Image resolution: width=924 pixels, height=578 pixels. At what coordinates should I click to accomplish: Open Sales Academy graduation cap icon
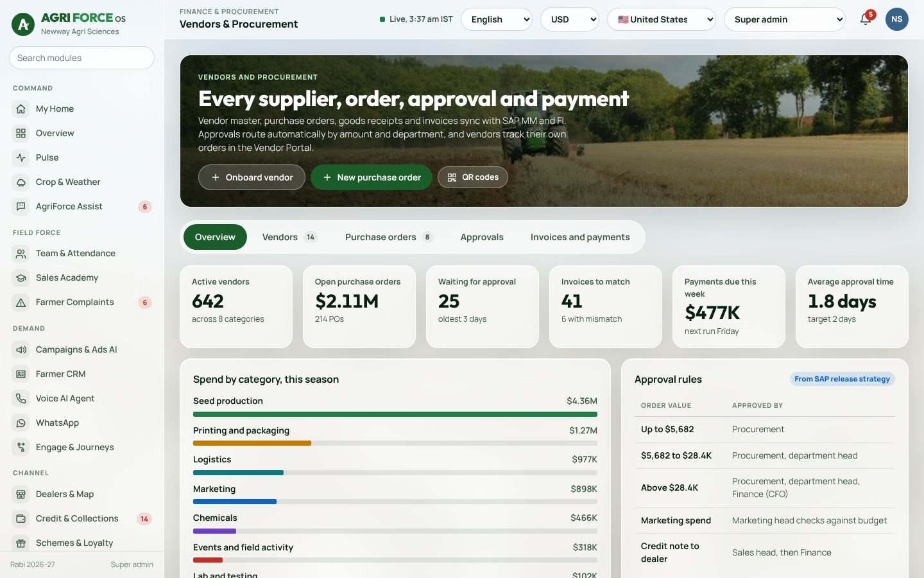pos(21,278)
